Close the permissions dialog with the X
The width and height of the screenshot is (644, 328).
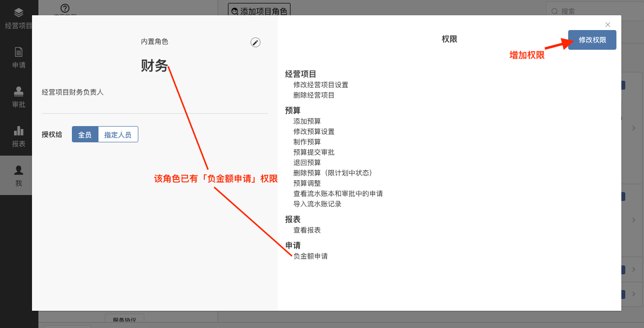coord(608,25)
